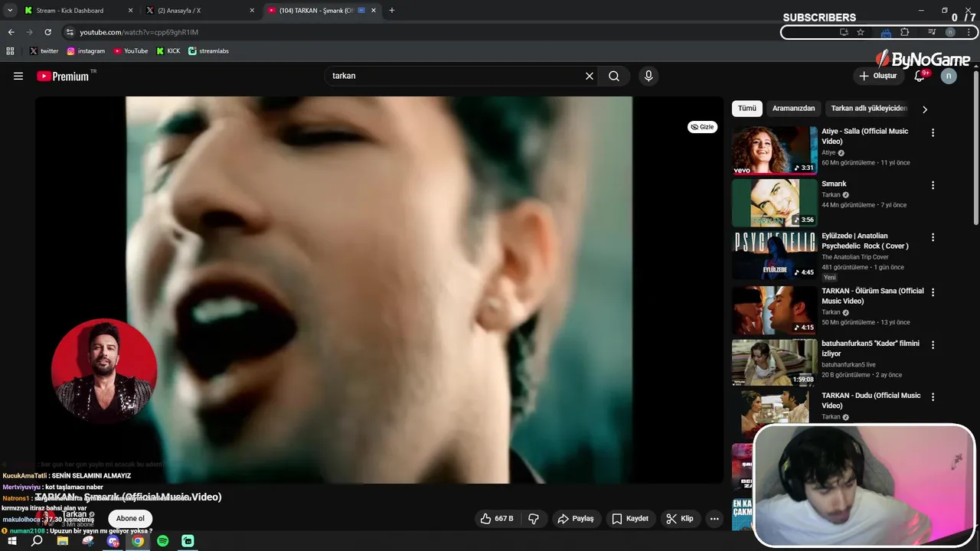
Task: Open twitter bookmark in bookmarks bar
Action: coord(44,51)
